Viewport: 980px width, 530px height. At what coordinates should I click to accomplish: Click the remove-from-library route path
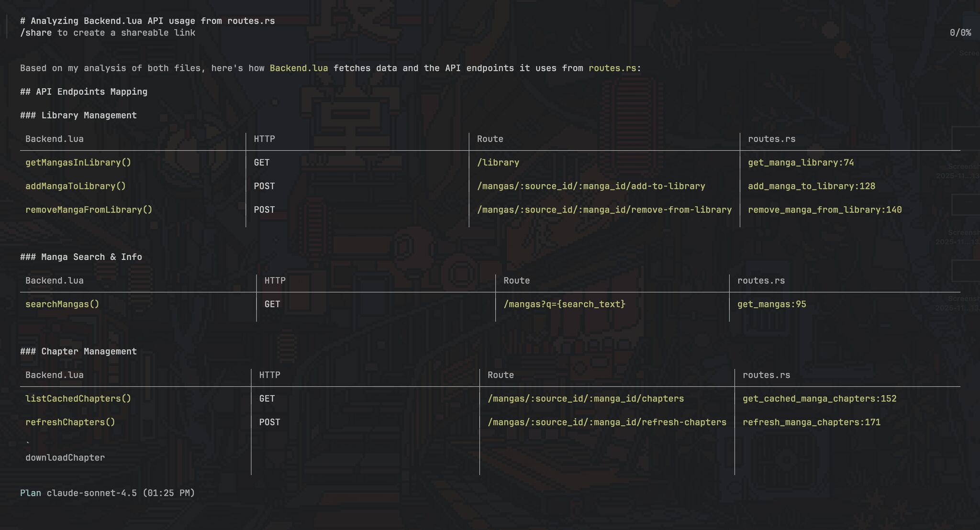(x=604, y=210)
